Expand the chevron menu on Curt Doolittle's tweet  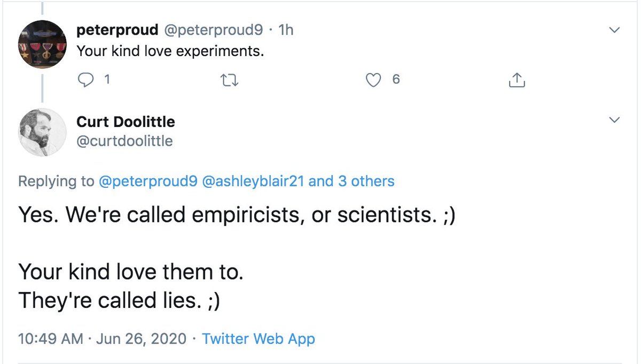click(x=615, y=120)
